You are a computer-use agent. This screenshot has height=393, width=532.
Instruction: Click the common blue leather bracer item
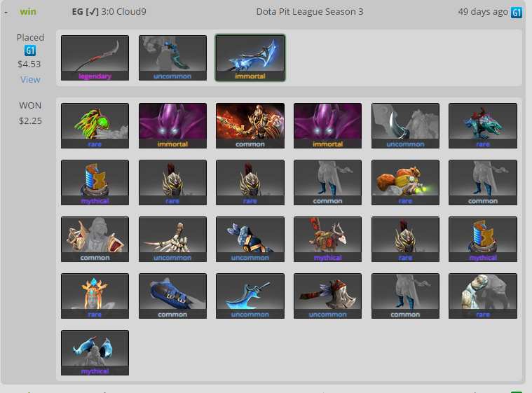tap(172, 296)
